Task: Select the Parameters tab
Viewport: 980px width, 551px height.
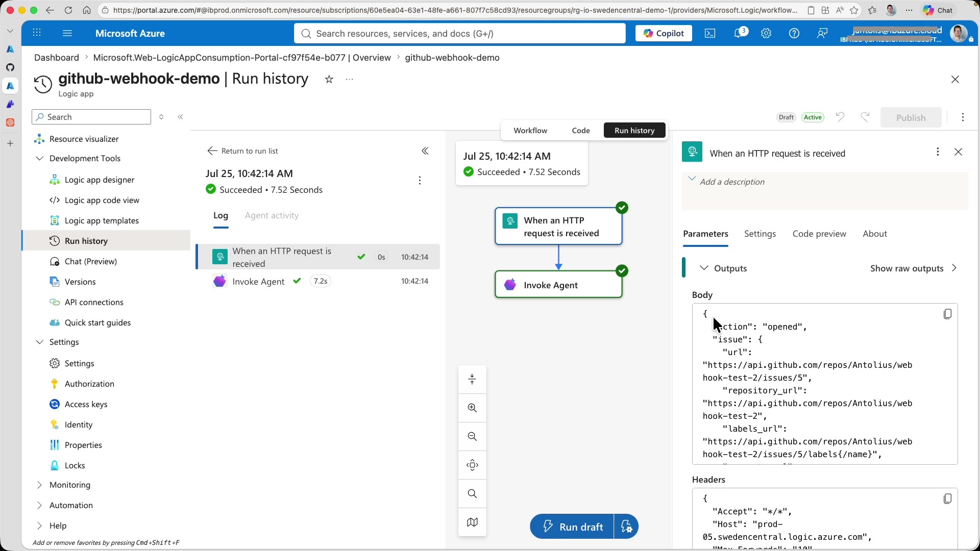Action: pos(705,234)
